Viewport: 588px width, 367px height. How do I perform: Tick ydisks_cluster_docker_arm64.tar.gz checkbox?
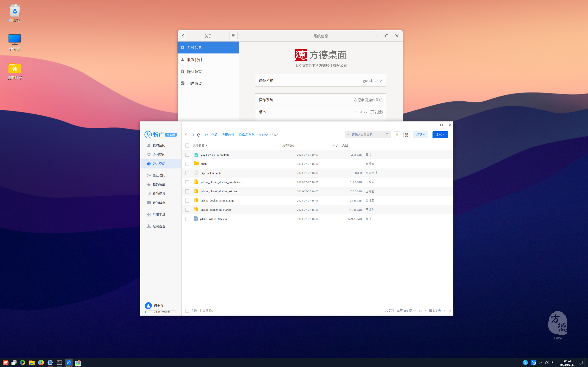tap(187, 182)
